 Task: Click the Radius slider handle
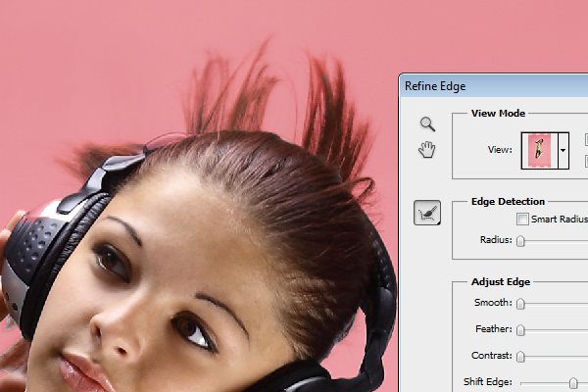pos(520,240)
